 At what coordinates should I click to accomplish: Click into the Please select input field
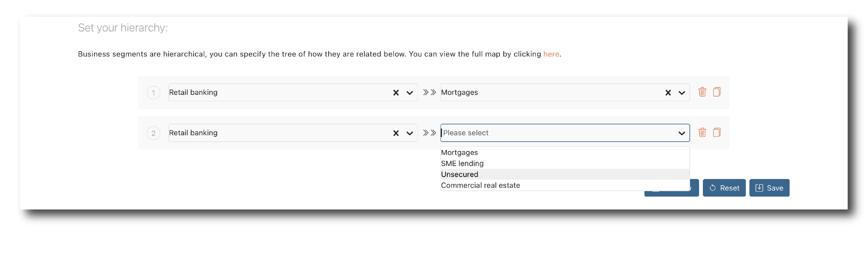(556, 133)
